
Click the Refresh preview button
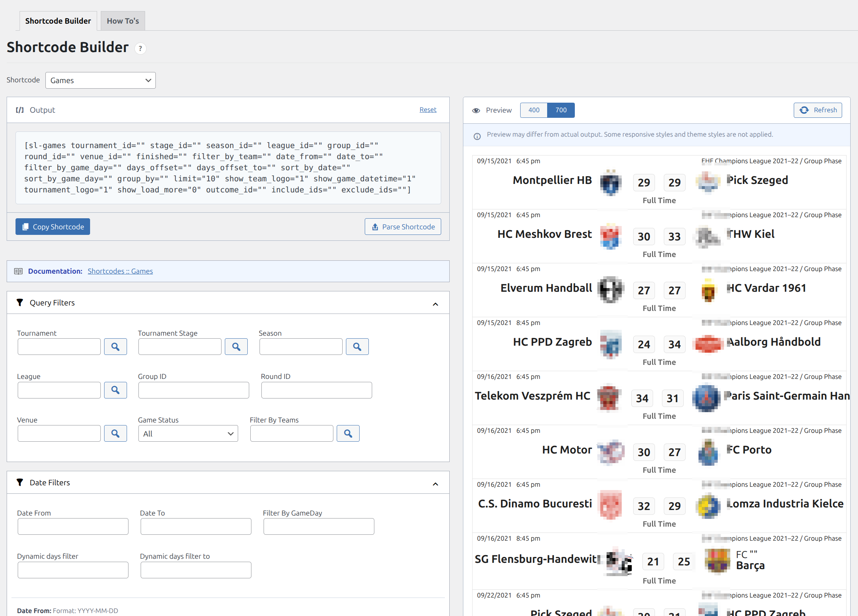(817, 110)
